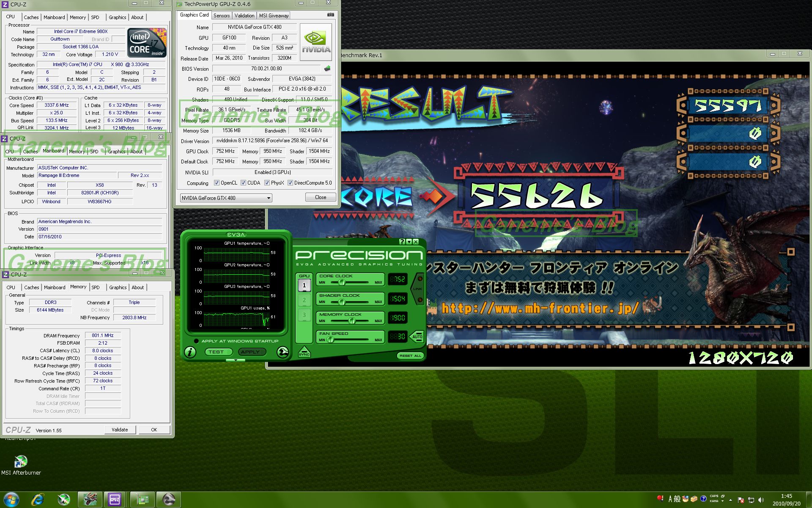Toggle the OpenCL checkbox in GPU-Z
The image size is (812, 508).
point(217,183)
